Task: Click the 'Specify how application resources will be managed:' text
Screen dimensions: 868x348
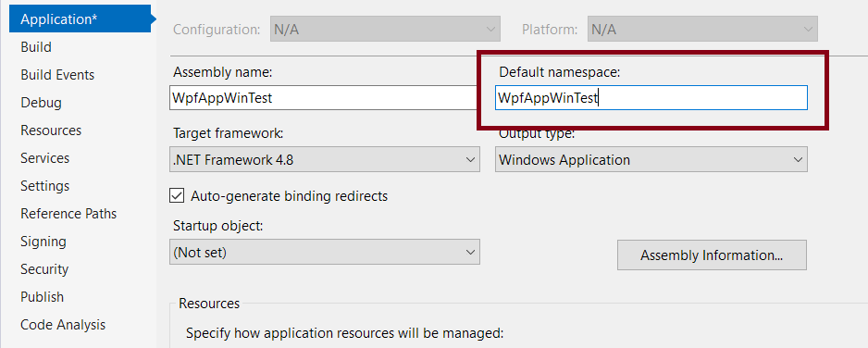Action: 344,333
